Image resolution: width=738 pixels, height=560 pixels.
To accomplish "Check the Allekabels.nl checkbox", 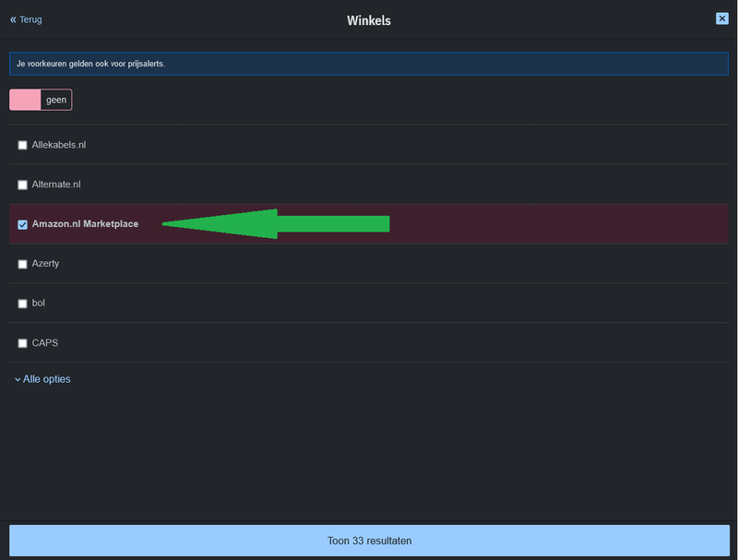I will pos(22,145).
